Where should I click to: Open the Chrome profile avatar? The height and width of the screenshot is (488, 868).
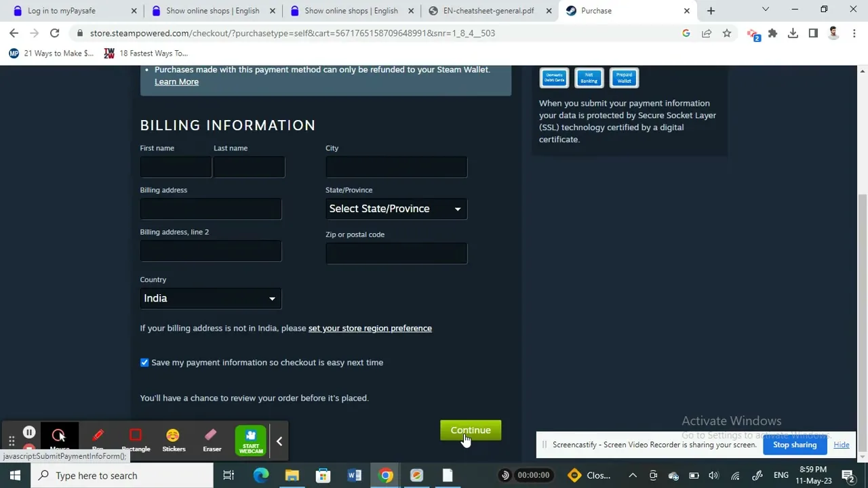tap(833, 33)
